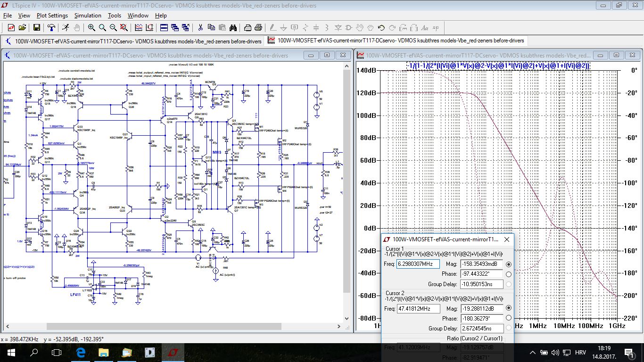Click the New Schematic toolbar icon

(x=11, y=27)
